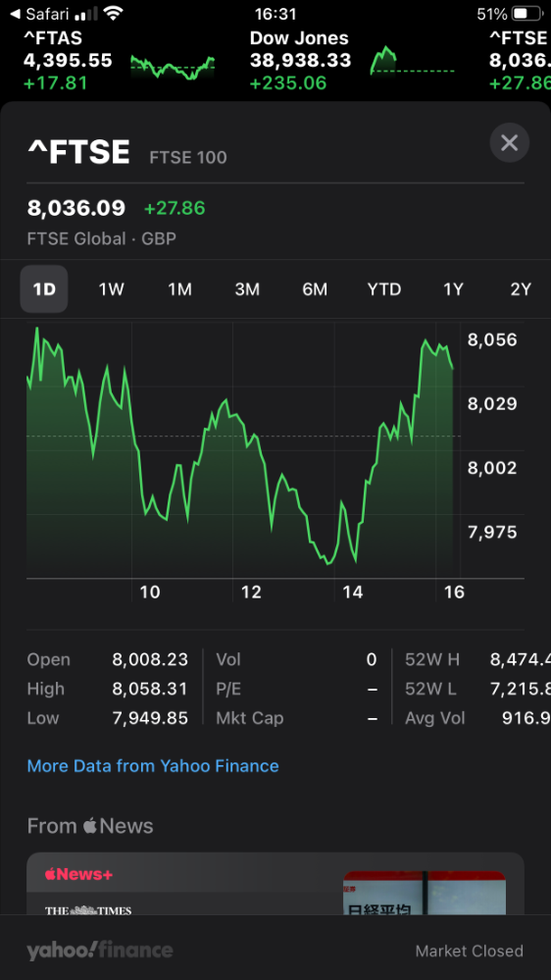The width and height of the screenshot is (551, 980).
Task: Switch chart to 1W range
Action: click(111, 289)
